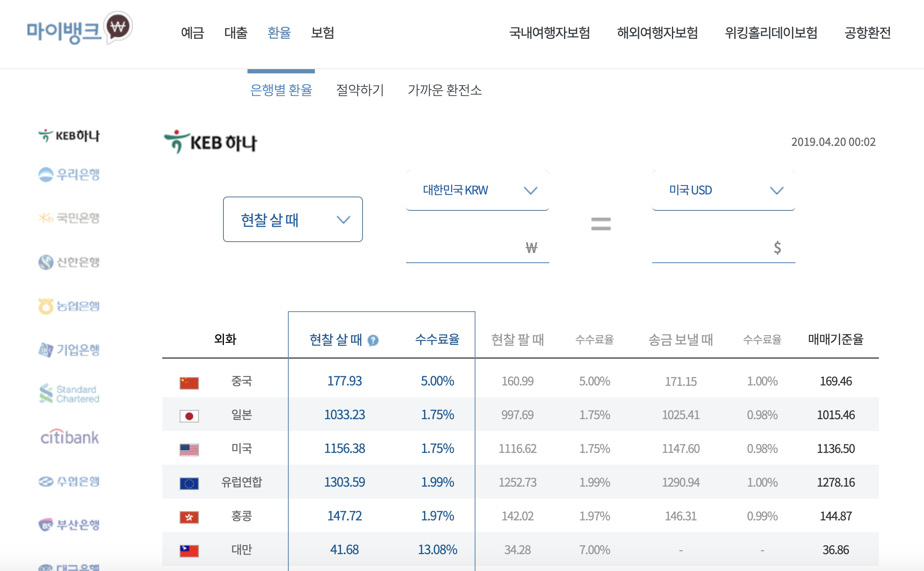Click the 13.08% fee rate value
The height and width of the screenshot is (571, 924).
click(x=438, y=549)
